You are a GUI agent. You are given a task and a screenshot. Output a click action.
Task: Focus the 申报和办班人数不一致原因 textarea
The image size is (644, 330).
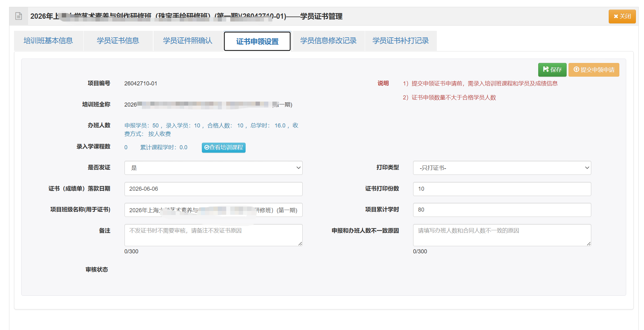[x=502, y=235]
